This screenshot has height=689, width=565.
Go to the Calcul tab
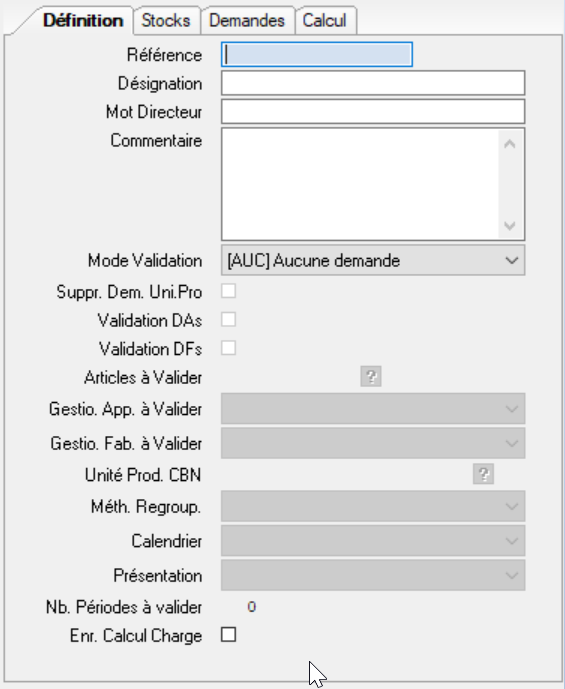pyautogui.click(x=325, y=21)
